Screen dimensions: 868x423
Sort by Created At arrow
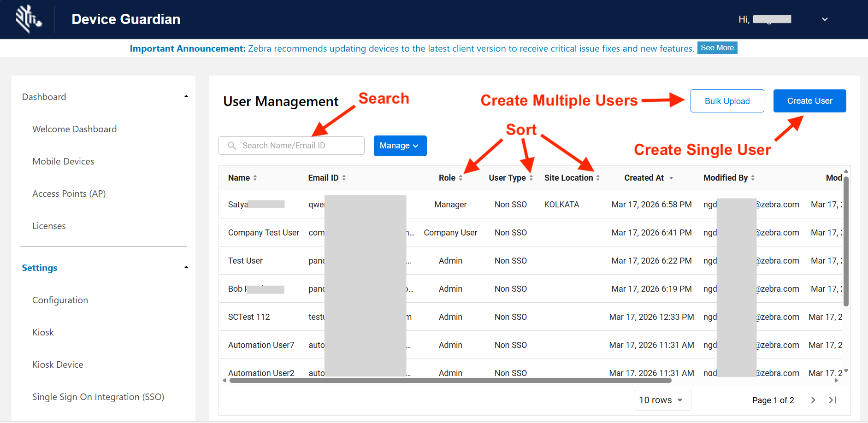point(671,178)
